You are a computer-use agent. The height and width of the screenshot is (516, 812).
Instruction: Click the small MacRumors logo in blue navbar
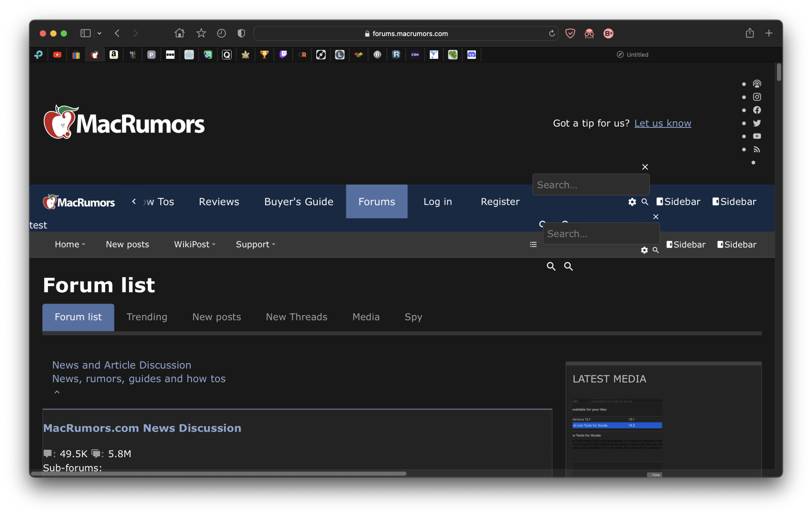(x=79, y=202)
